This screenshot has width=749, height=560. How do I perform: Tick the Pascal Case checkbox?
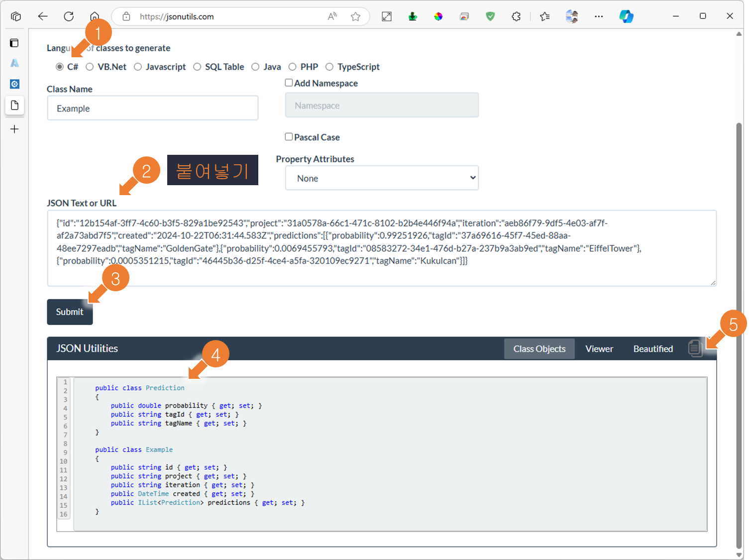(289, 136)
